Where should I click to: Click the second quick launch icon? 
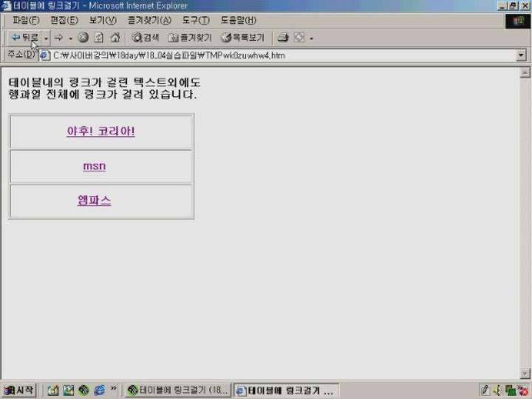68,390
